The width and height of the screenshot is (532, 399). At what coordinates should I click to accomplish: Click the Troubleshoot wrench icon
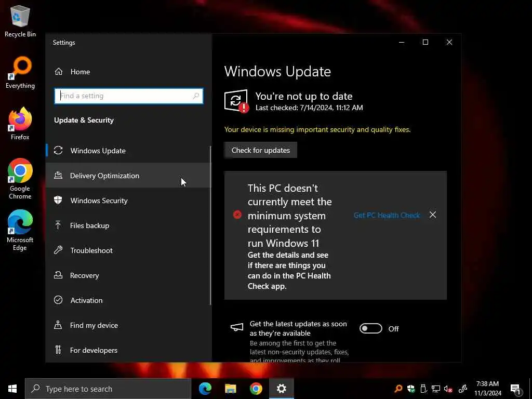[58, 250]
